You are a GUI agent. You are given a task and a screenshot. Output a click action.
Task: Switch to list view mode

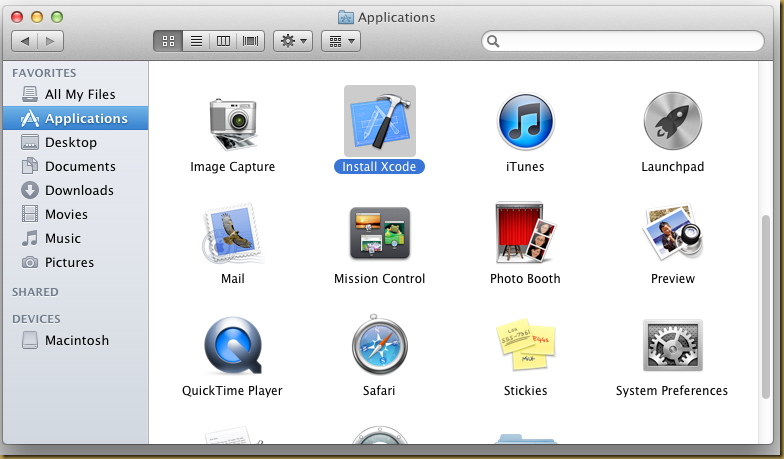196,41
